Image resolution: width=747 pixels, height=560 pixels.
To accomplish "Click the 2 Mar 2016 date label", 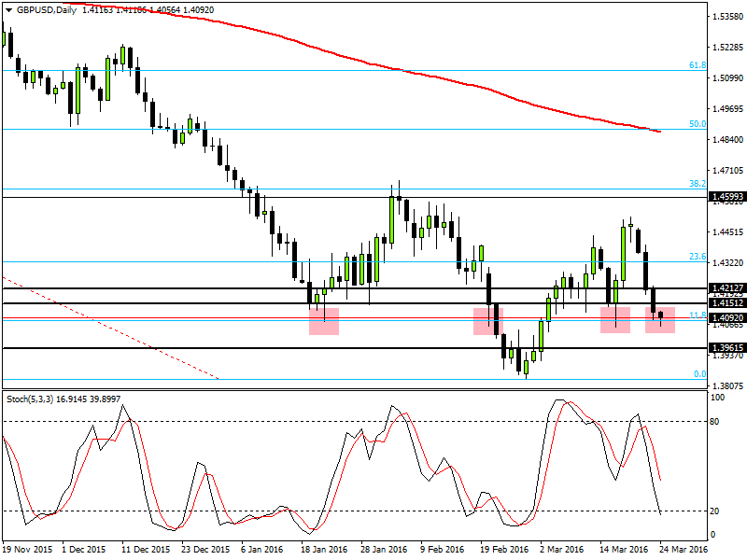I will pos(562,550).
